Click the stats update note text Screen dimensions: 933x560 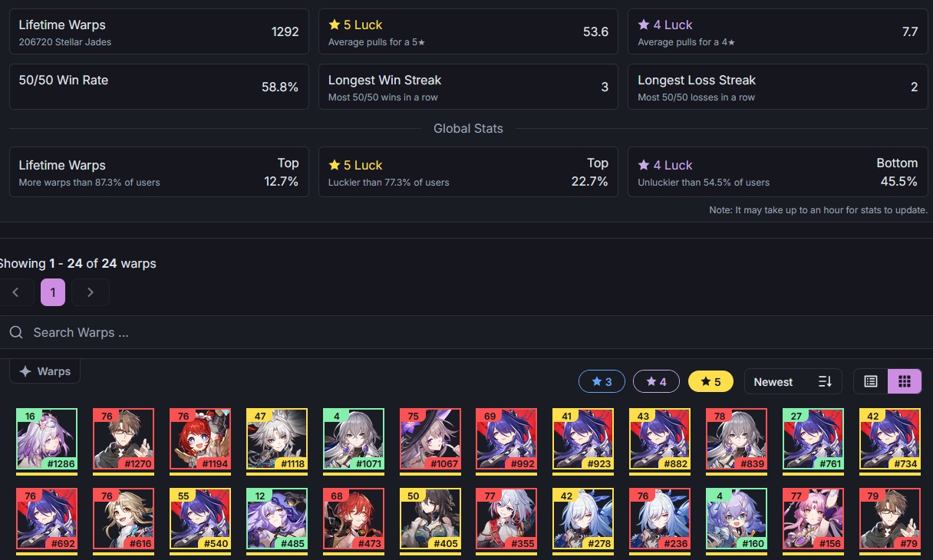point(819,210)
